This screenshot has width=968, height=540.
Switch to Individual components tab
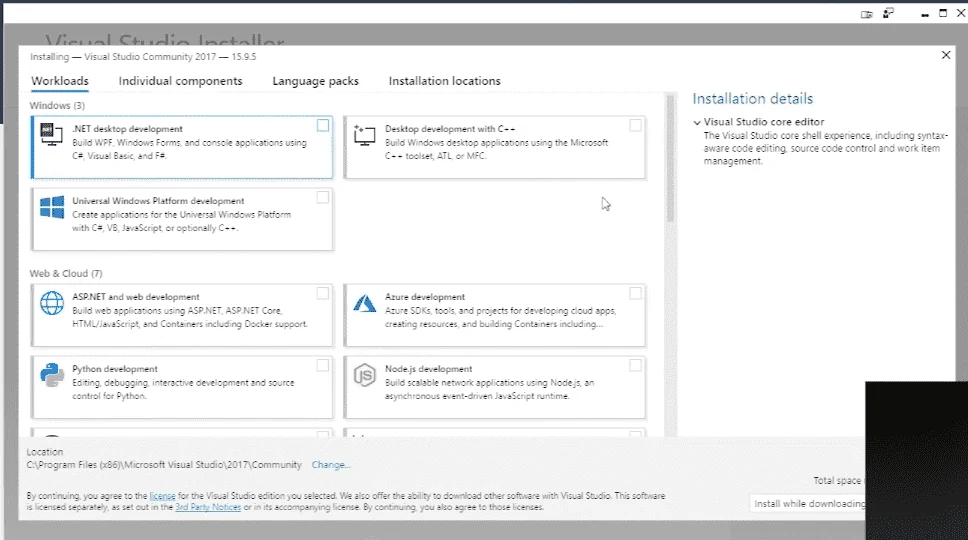[x=180, y=81]
